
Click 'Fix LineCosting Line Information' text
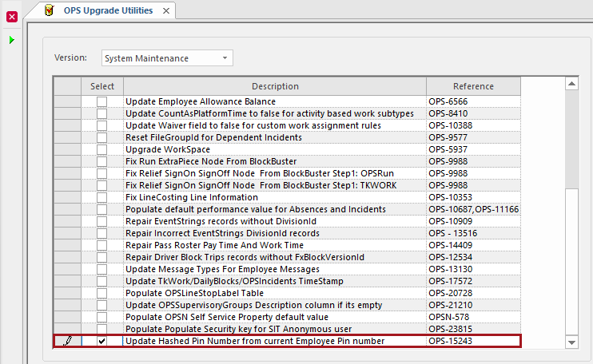click(192, 197)
